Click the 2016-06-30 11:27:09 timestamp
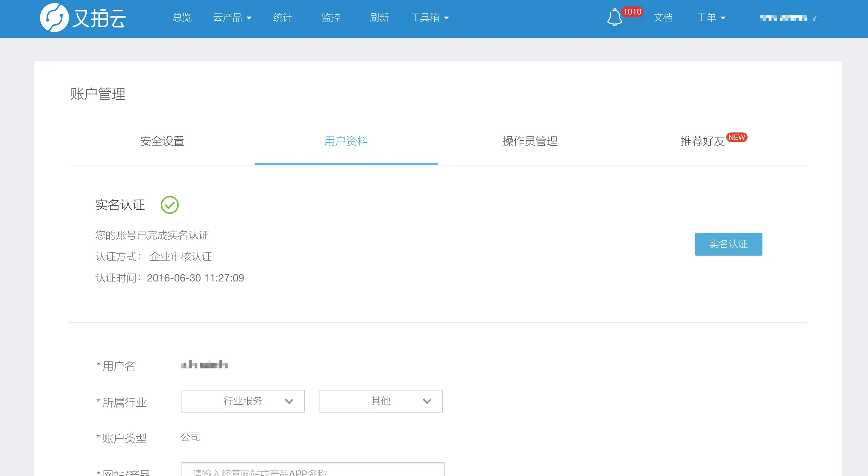Image resolution: width=868 pixels, height=476 pixels. (x=195, y=278)
